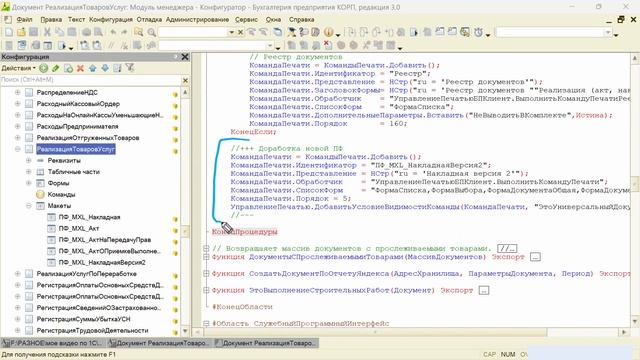Click the green Add button in Configuration panel

pyautogui.click(x=44, y=68)
